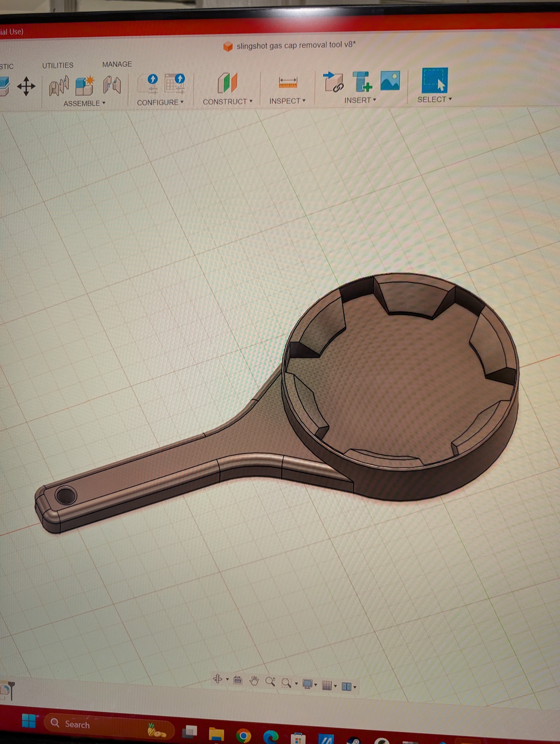Screen dimensions: 560x744
Task: Switch to the MANAGE tab
Action: point(117,64)
